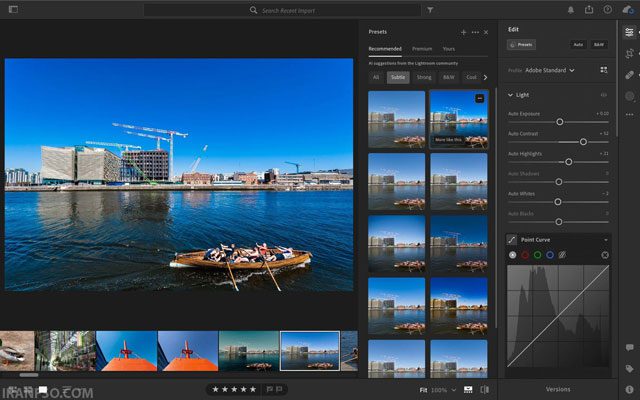Click the Whites slider handle

pyautogui.click(x=558, y=202)
